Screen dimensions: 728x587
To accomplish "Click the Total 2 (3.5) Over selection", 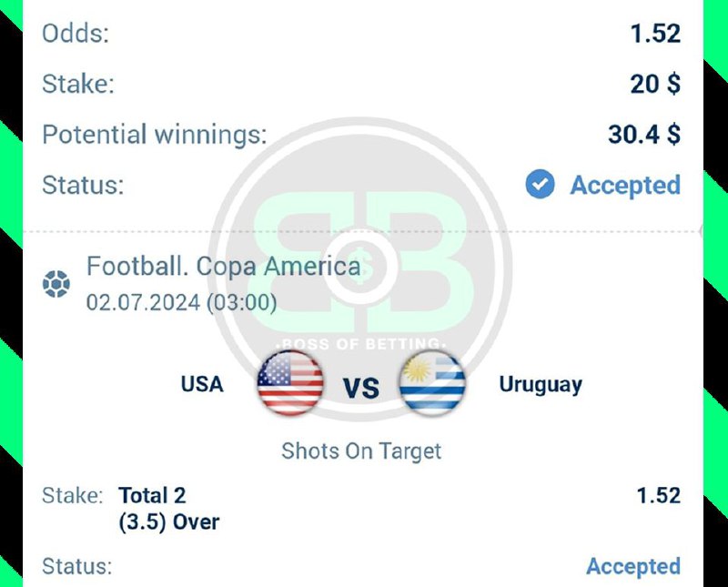I will coord(169,509).
